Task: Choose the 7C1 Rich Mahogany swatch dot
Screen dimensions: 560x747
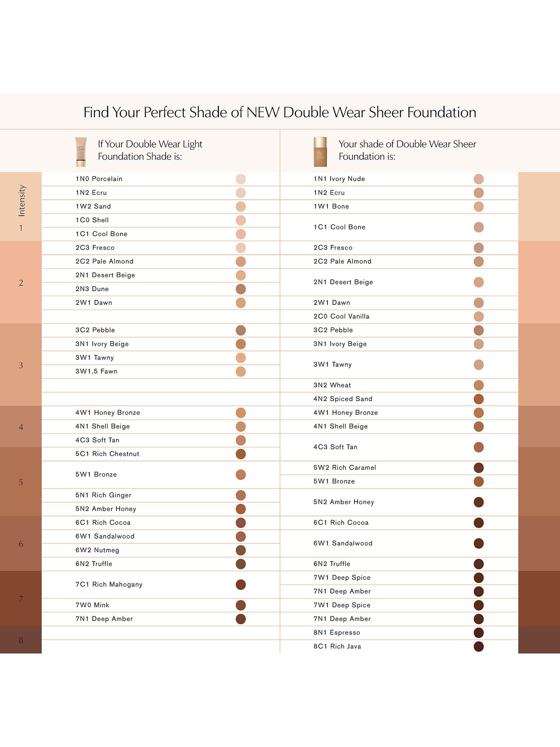Action: pyautogui.click(x=241, y=584)
